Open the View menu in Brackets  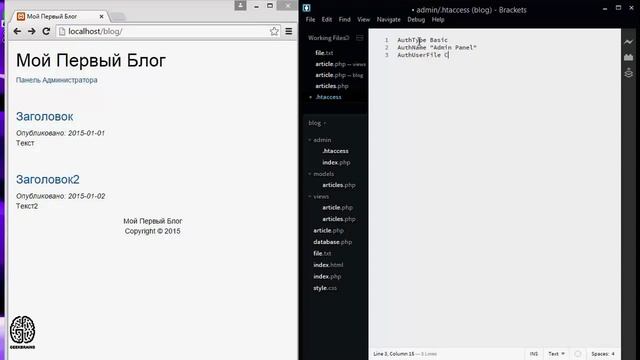[x=363, y=20]
